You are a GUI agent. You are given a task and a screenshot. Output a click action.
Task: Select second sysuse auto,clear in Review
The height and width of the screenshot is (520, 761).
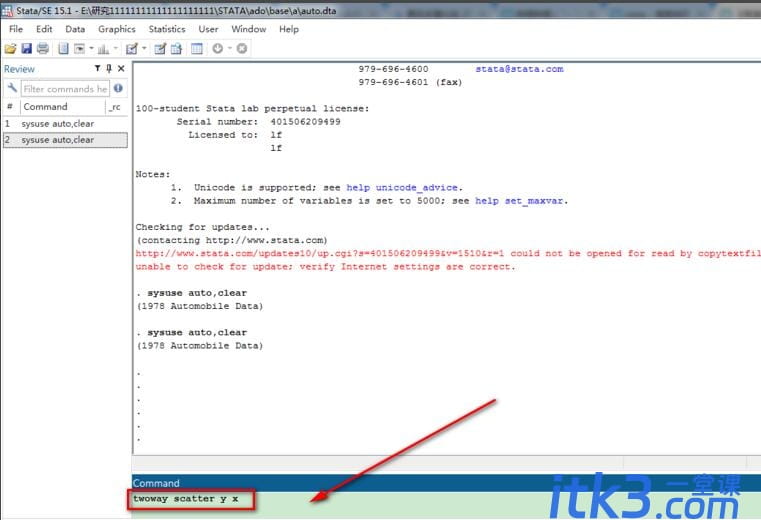coord(65,140)
